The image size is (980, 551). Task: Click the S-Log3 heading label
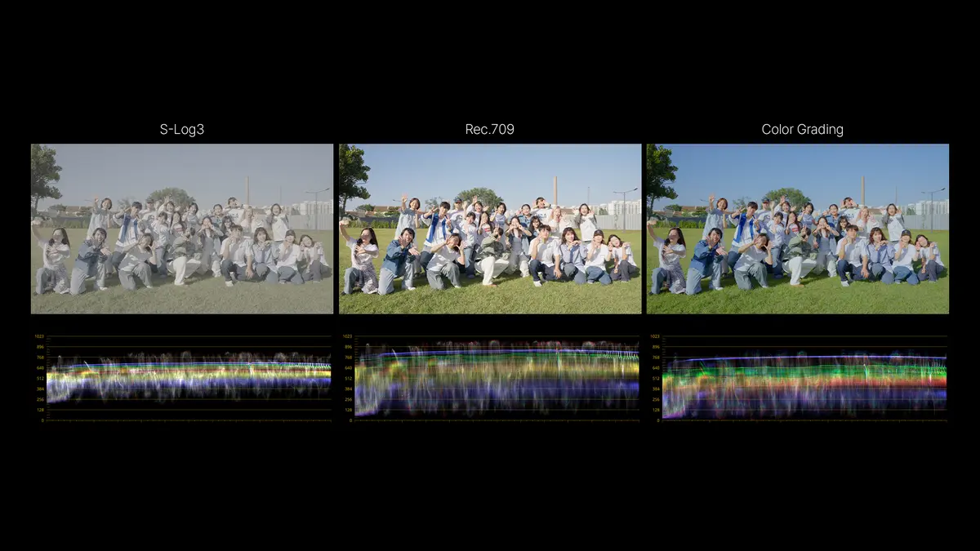[x=182, y=130]
